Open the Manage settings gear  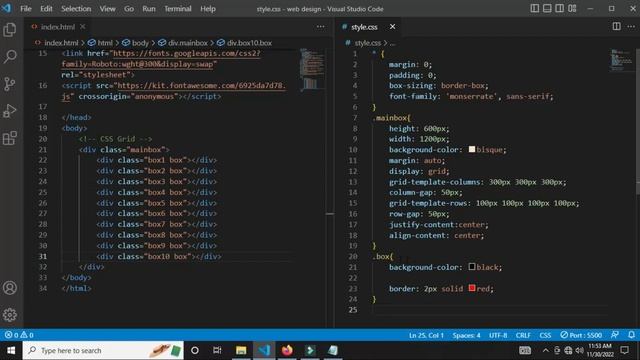point(10,315)
